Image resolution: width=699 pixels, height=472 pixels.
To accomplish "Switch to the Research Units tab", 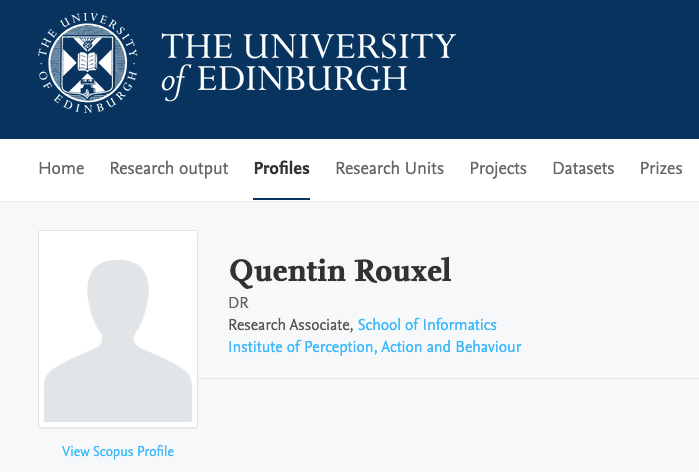I will pos(389,168).
